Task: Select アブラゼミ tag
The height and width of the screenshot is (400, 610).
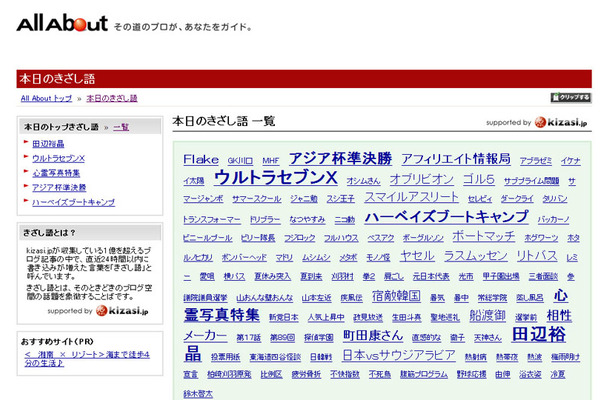Action: click(536, 161)
